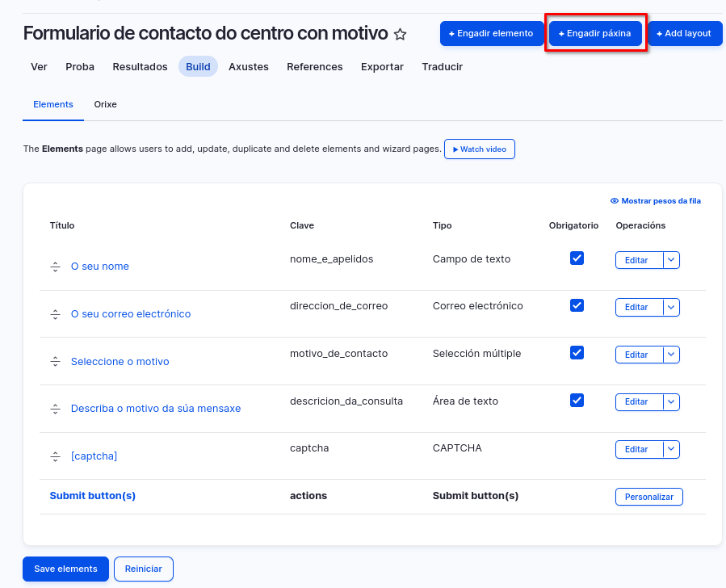Image resolution: width=726 pixels, height=588 pixels.
Task: Click the 'Engadir elemento' button
Action: tap(491, 34)
